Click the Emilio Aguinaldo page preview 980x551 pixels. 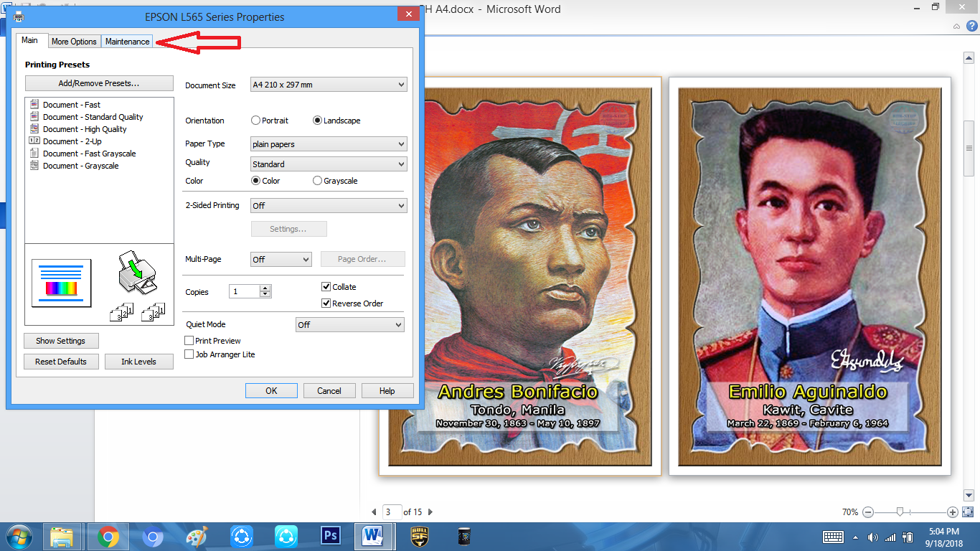click(810, 276)
